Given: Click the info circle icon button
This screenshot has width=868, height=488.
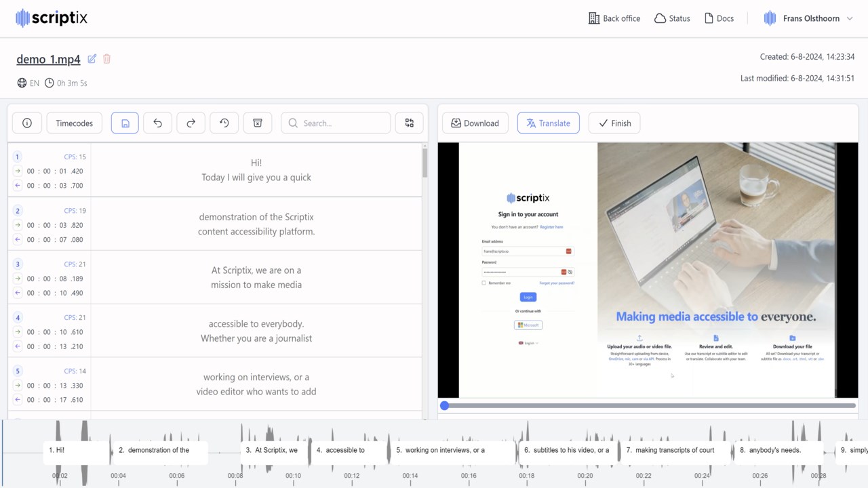Looking at the screenshot, I should (27, 123).
